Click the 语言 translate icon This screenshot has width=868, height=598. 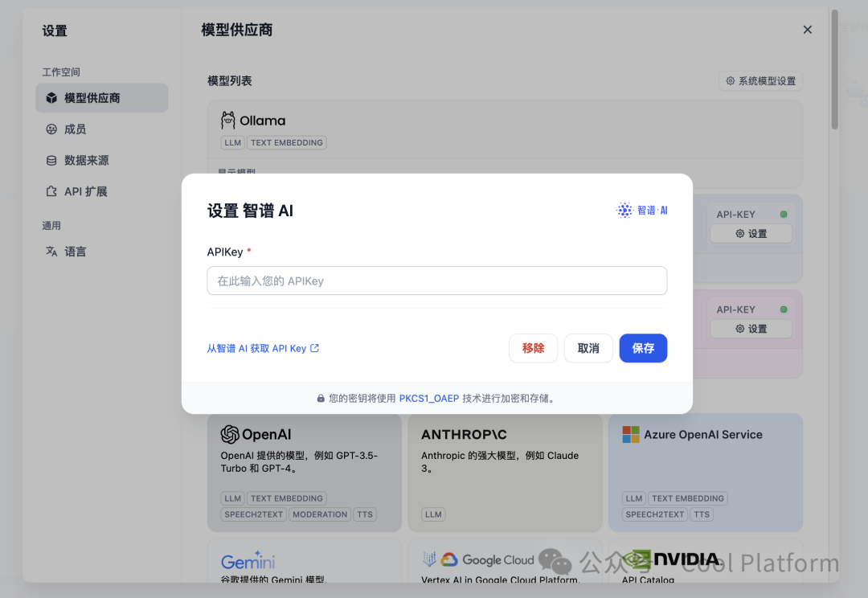(51, 252)
